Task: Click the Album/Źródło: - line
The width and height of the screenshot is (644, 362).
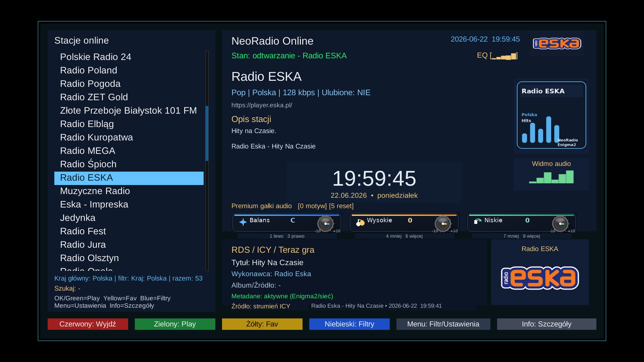Action: click(x=256, y=286)
